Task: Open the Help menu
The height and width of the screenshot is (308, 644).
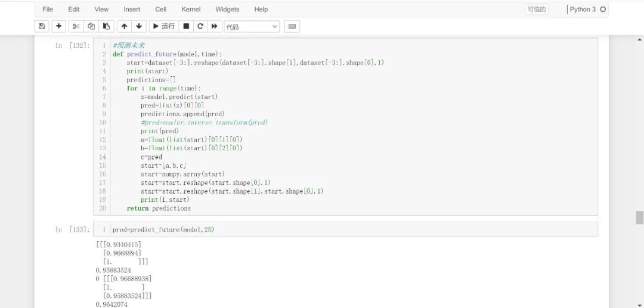Action: [x=261, y=9]
